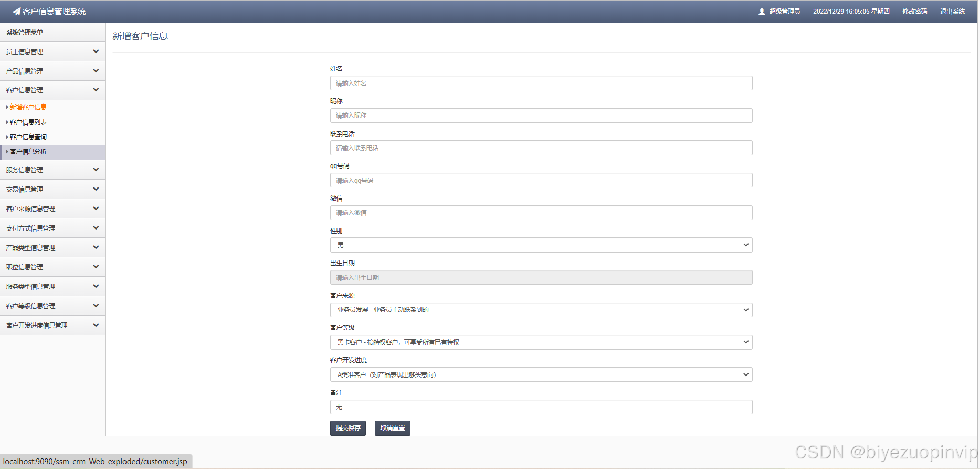Screen dimensions: 980x469
Task: Select 服务信息管理 menu label
Action: (x=25, y=170)
